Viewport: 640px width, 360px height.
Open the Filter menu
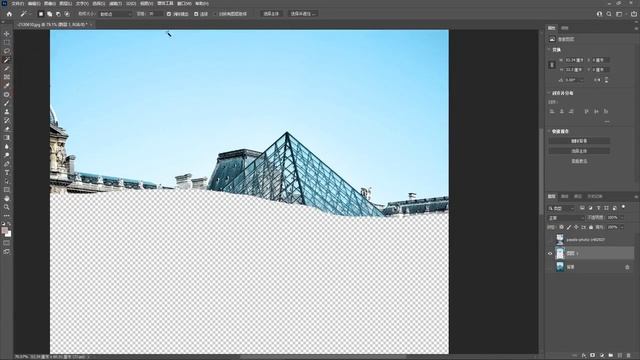[x=115, y=3]
